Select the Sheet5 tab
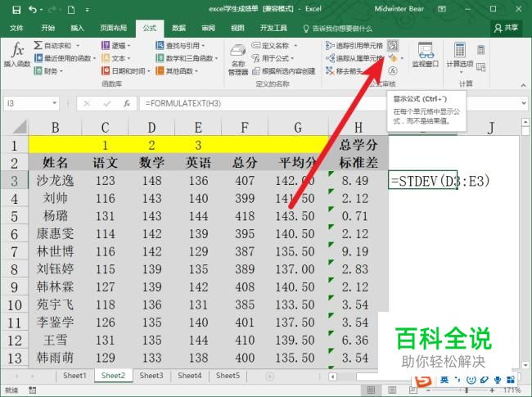The image size is (532, 397). click(228, 375)
